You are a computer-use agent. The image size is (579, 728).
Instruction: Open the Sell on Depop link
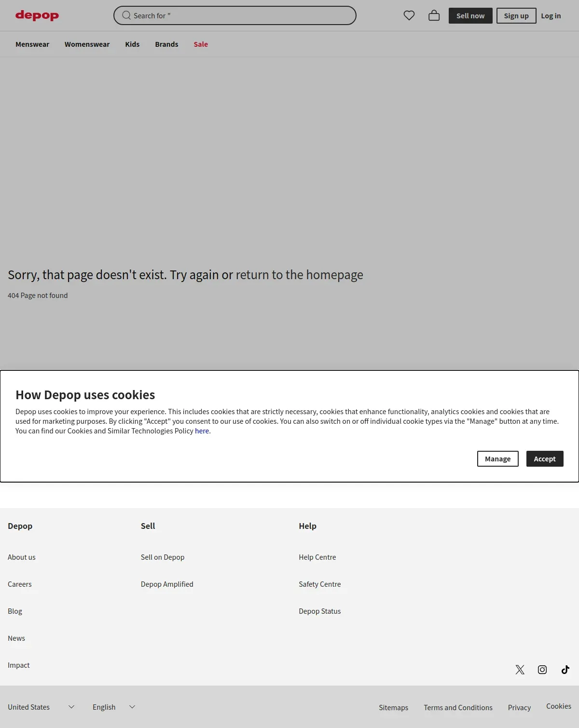pos(163,557)
